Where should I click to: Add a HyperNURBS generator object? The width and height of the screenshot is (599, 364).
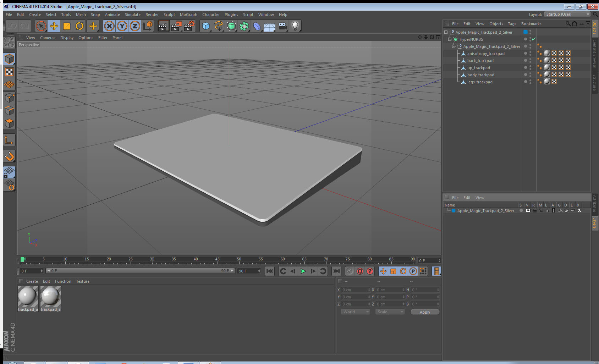pyautogui.click(x=231, y=26)
